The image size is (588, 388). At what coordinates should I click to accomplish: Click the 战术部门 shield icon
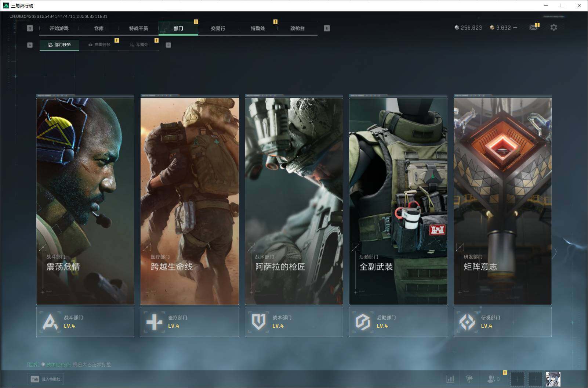(259, 322)
